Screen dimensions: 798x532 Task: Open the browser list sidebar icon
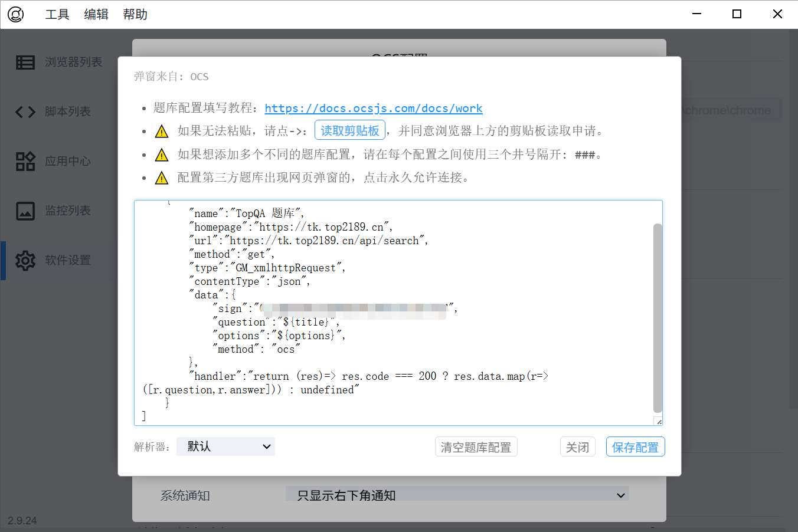(25, 62)
